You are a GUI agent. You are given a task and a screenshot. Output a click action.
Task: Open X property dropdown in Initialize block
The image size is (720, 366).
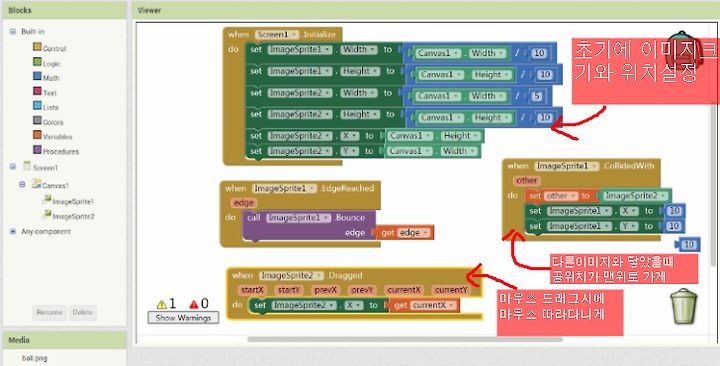(349, 135)
